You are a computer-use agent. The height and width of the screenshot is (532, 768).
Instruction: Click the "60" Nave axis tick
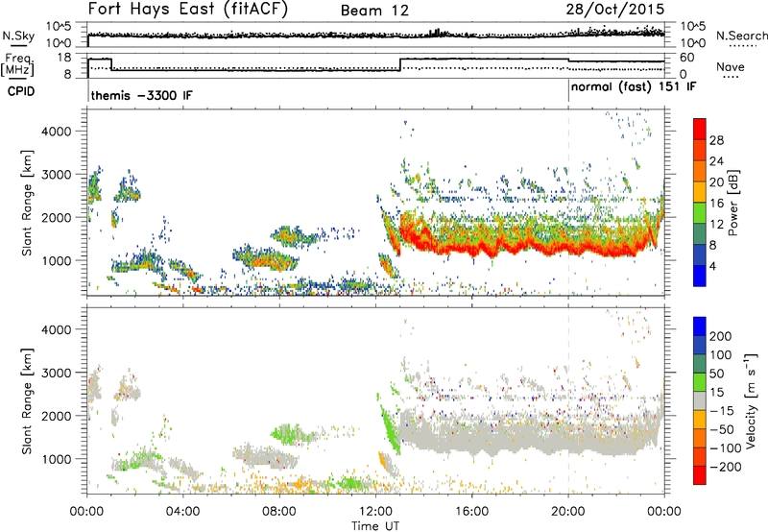(x=687, y=58)
